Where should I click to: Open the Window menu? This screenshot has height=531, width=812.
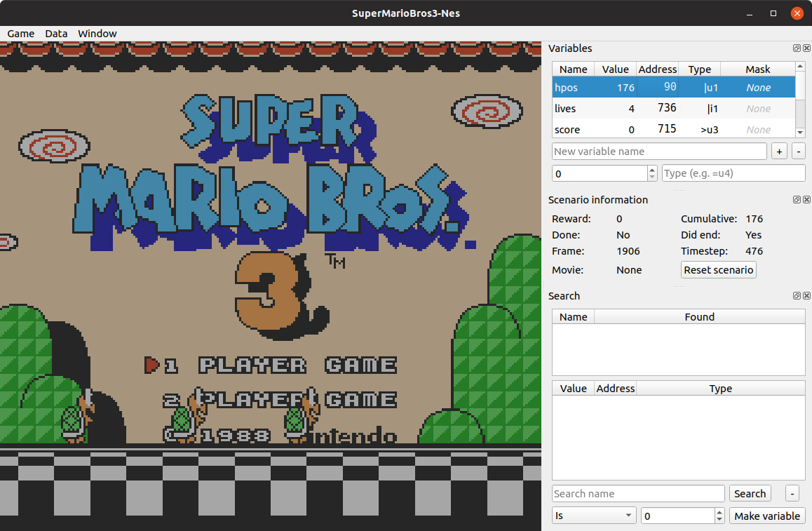point(97,34)
